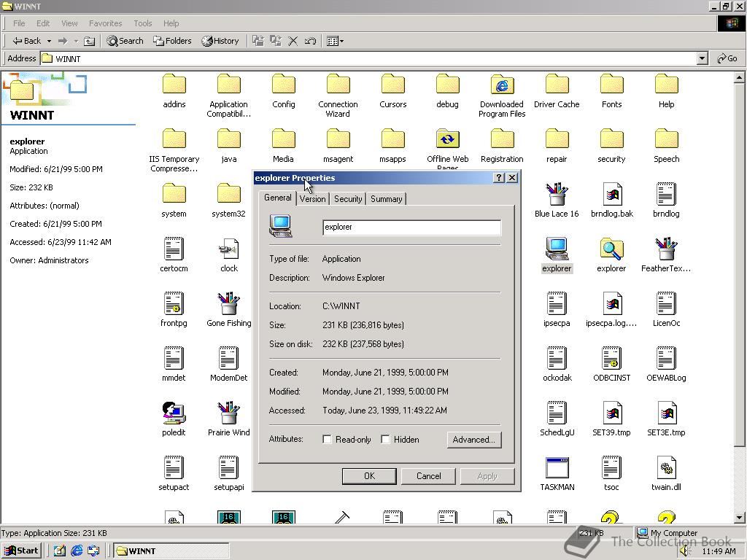This screenshot has width=747, height=560.
Task: Open the Address bar dropdown list
Action: 702,58
